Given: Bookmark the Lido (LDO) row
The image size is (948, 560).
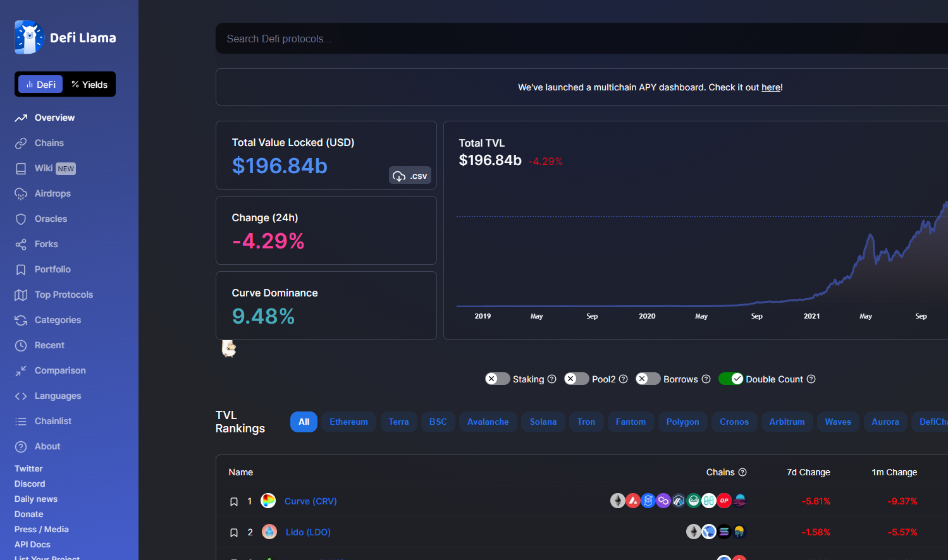Looking at the screenshot, I should pyautogui.click(x=234, y=532).
